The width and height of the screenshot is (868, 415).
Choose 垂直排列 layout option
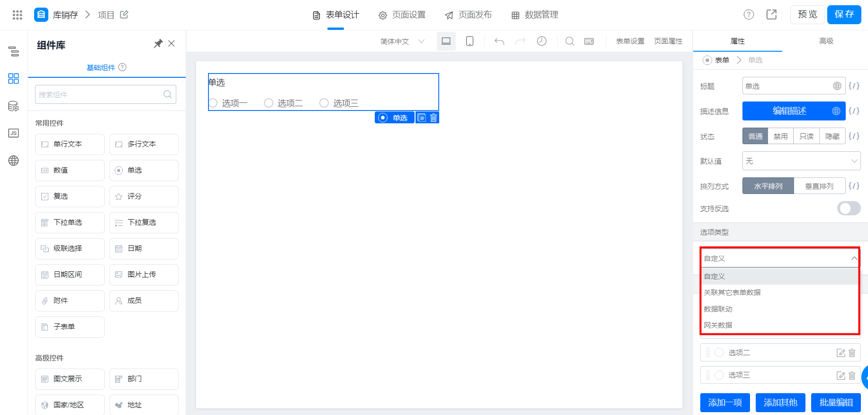click(819, 186)
